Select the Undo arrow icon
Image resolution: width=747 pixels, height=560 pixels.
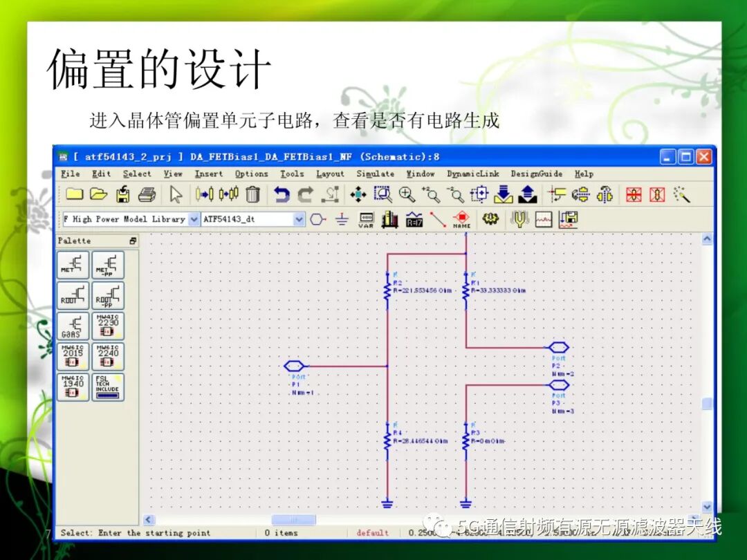point(281,194)
